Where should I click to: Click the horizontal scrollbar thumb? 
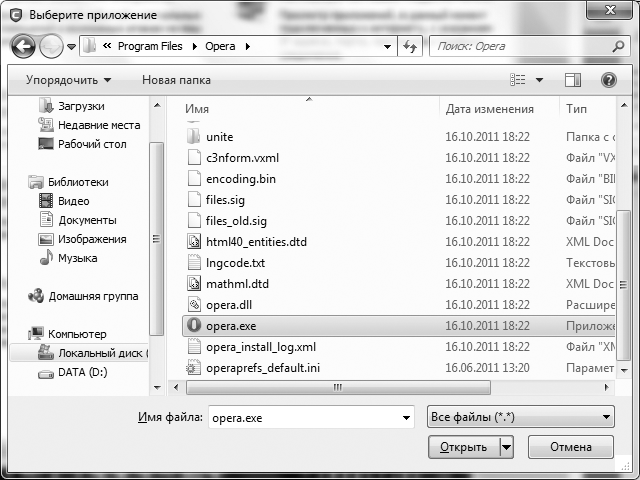point(338,387)
